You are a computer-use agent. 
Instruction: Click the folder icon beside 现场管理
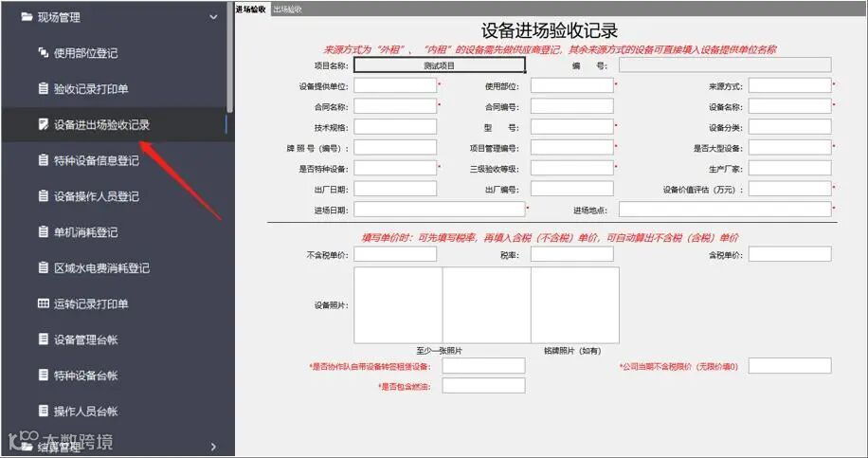(x=27, y=17)
